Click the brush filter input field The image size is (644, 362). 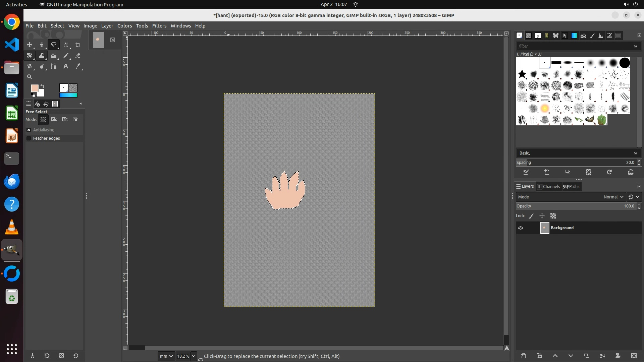(574, 46)
